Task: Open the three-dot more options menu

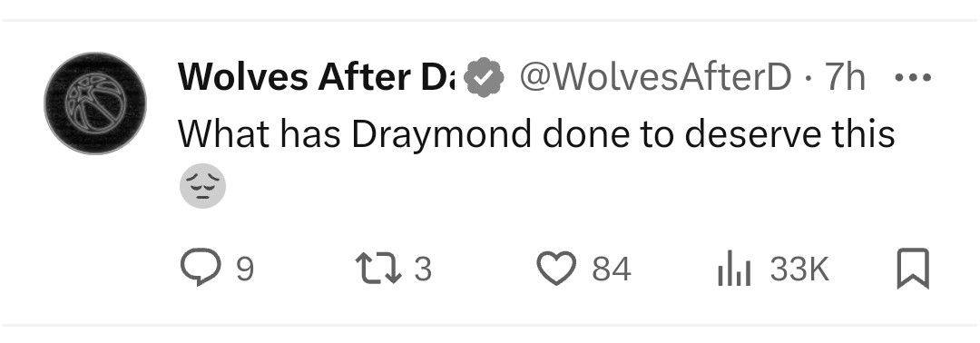Action: pyautogui.click(x=913, y=78)
